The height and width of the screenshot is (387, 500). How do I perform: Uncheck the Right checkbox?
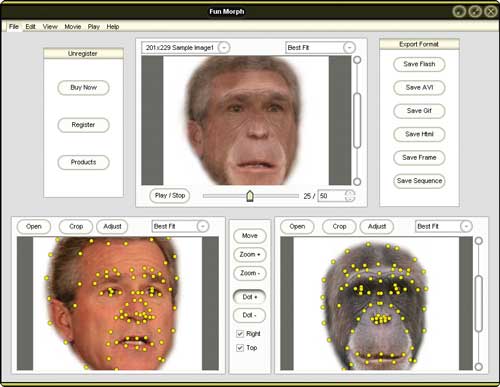point(240,333)
